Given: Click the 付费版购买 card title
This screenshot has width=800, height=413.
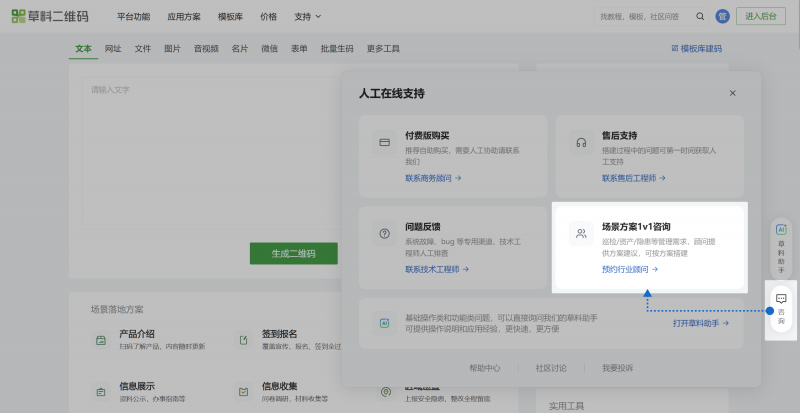Looking at the screenshot, I should [x=427, y=135].
